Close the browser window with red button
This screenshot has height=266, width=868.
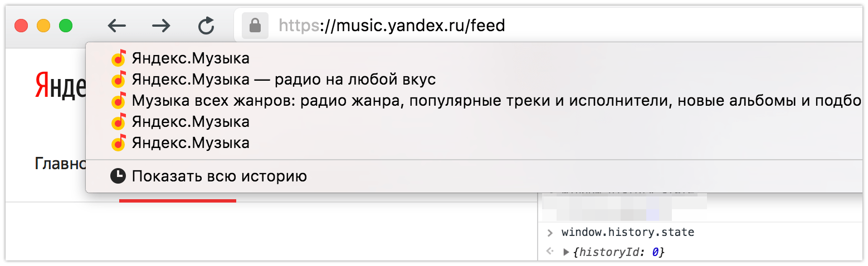pyautogui.click(x=21, y=26)
